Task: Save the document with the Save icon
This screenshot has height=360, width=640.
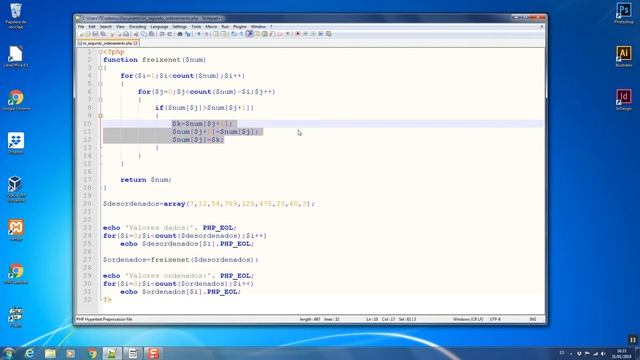Action: point(95,34)
